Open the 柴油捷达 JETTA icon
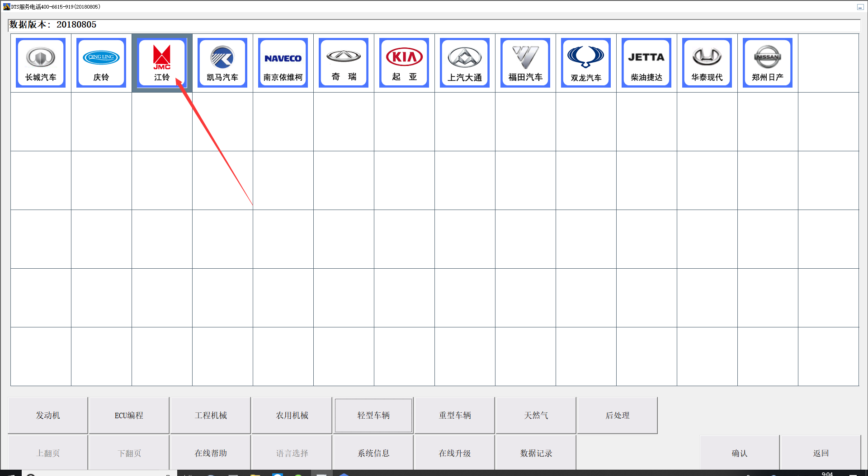This screenshot has height=476, width=868. (x=646, y=63)
